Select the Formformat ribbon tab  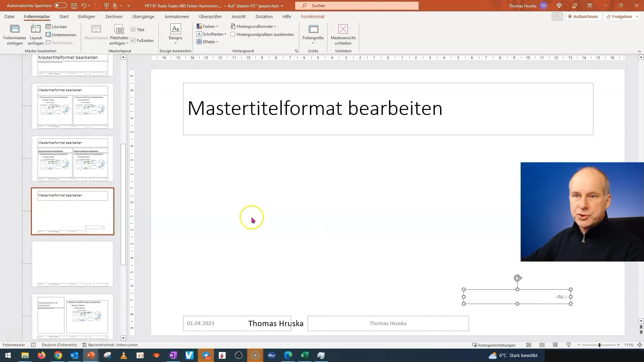click(x=313, y=16)
